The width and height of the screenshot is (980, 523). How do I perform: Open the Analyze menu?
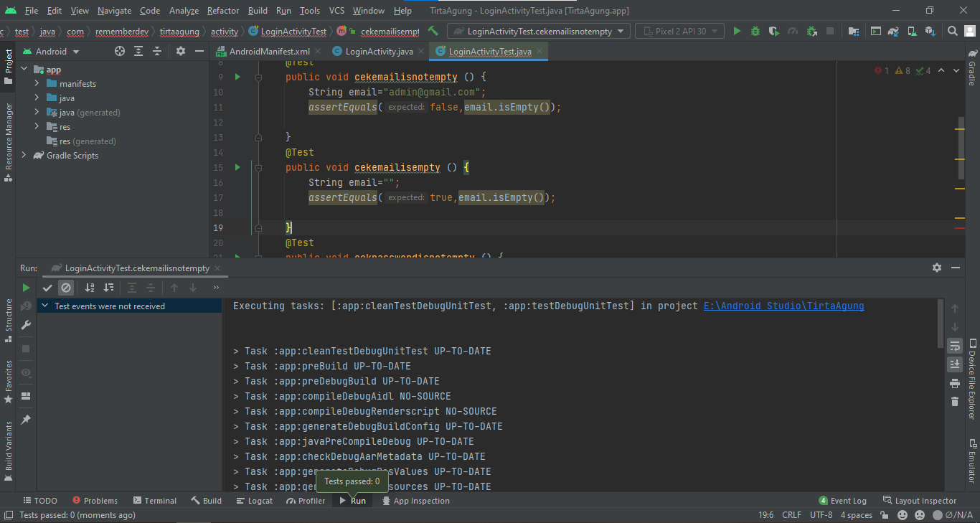(x=184, y=11)
